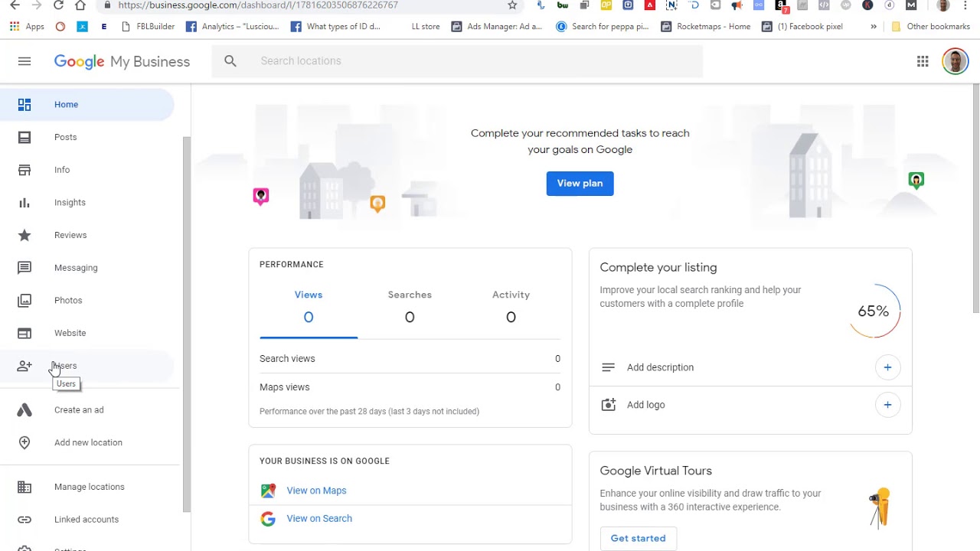Open the Google apps grid
The width and height of the screenshot is (980, 551).
point(923,61)
